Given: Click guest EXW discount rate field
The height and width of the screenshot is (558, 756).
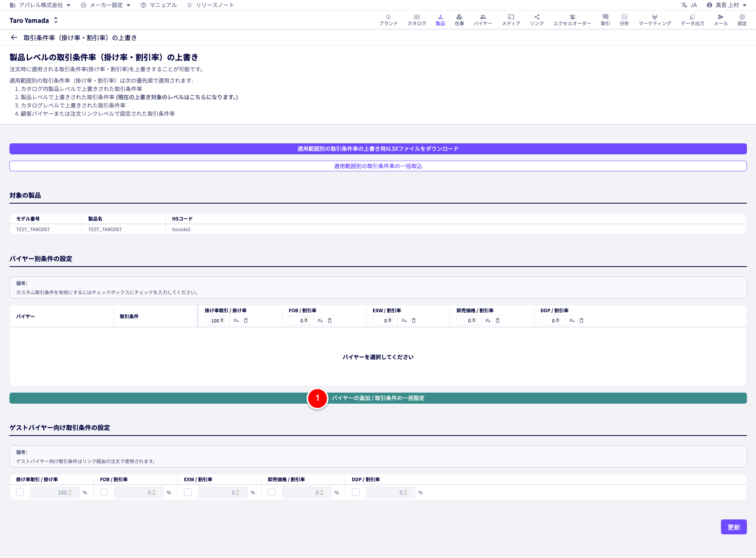Looking at the screenshot, I should click(223, 493).
